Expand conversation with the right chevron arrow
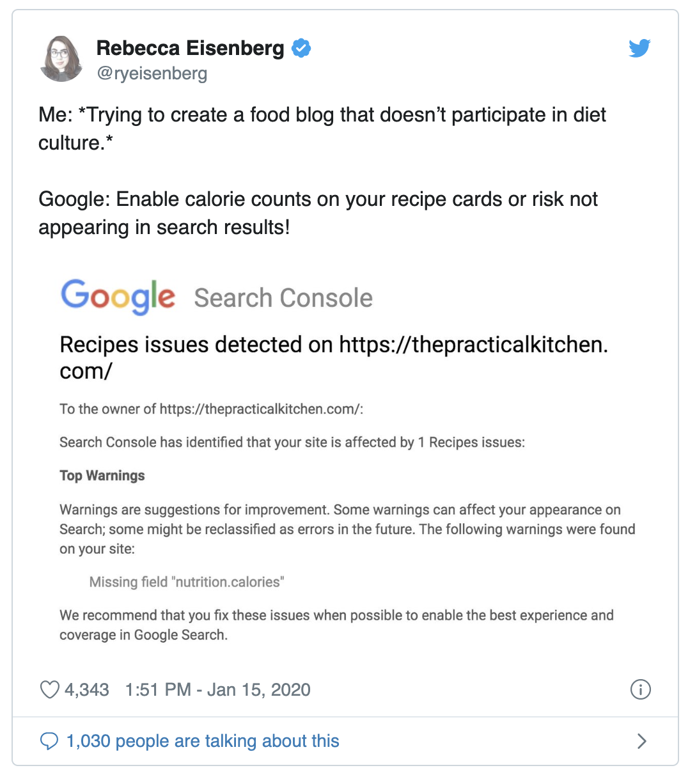Screen dimensions: 697x784 [x=642, y=741]
